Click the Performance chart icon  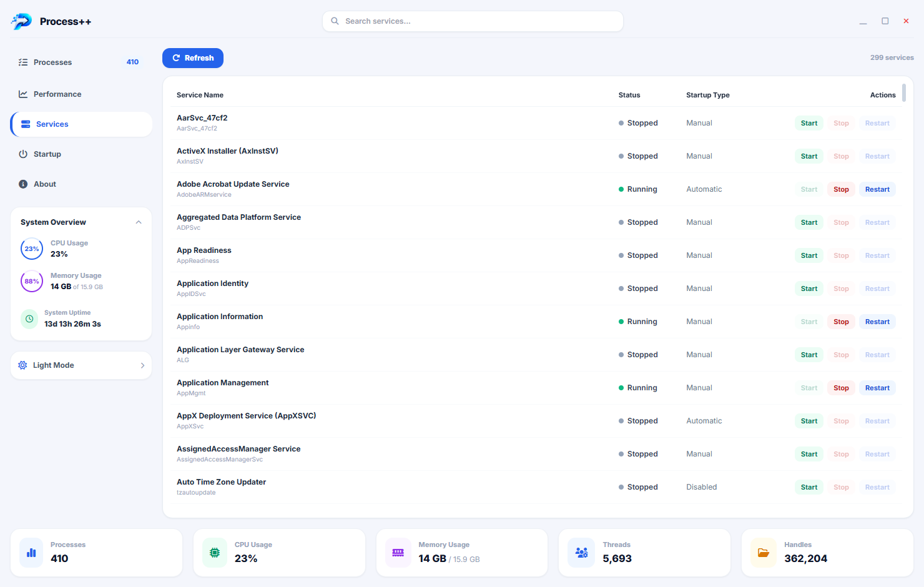[x=23, y=94]
